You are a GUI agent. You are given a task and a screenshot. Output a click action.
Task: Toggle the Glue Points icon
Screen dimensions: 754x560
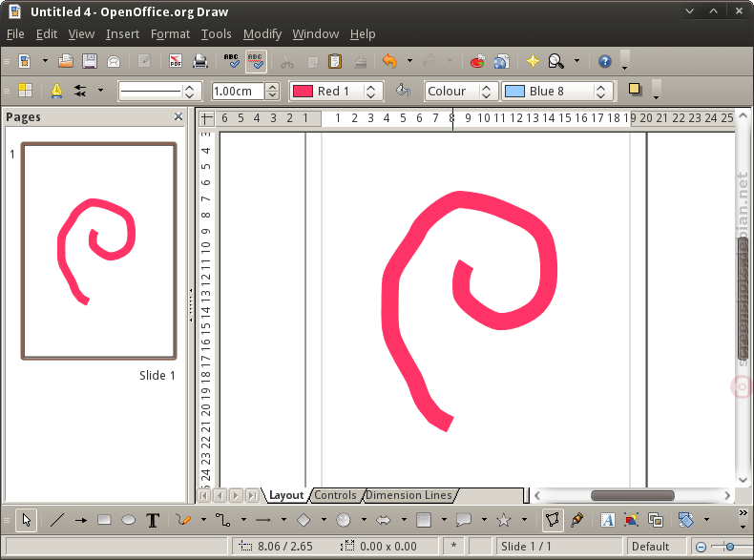576,520
